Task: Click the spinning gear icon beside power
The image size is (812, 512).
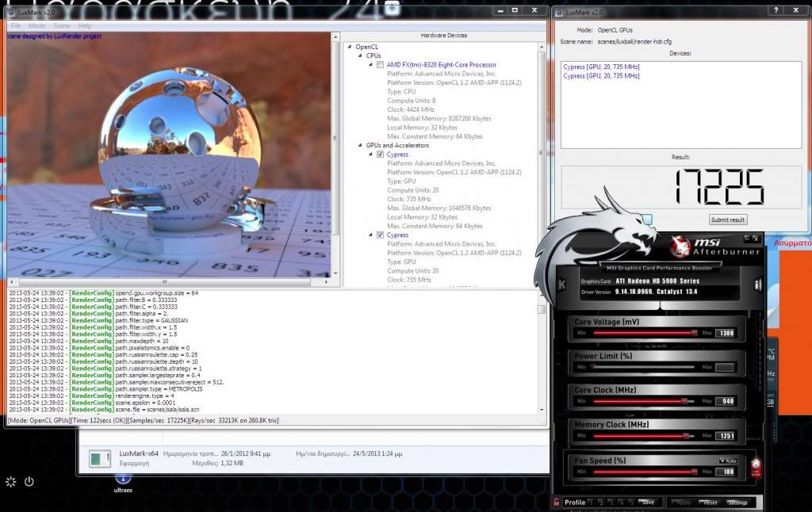Action: (x=10, y=482)
